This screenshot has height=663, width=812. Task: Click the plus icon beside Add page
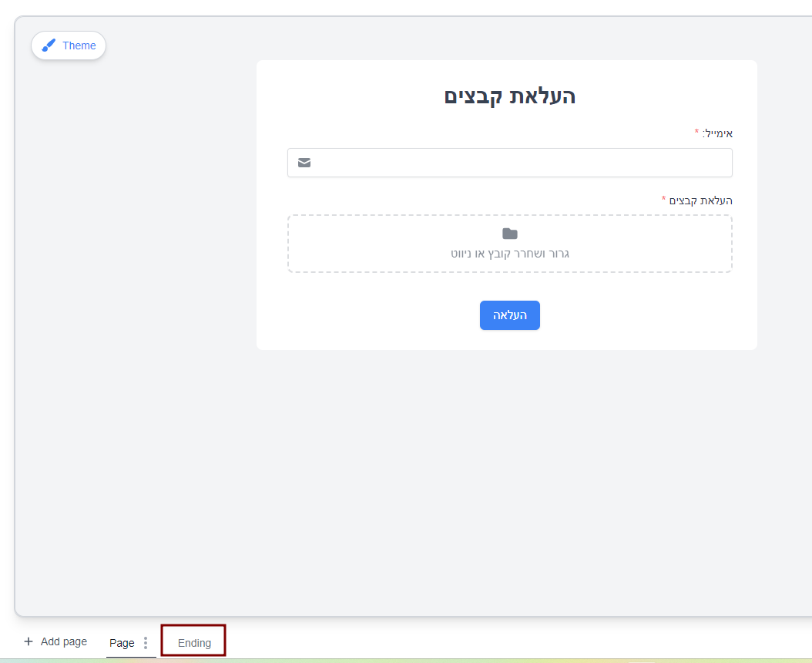(29, 641)
